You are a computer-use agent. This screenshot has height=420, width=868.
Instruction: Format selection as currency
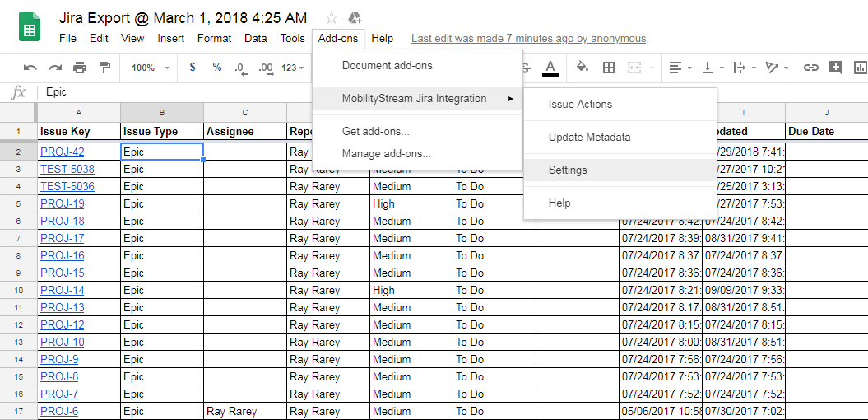[x=193, y=68]
